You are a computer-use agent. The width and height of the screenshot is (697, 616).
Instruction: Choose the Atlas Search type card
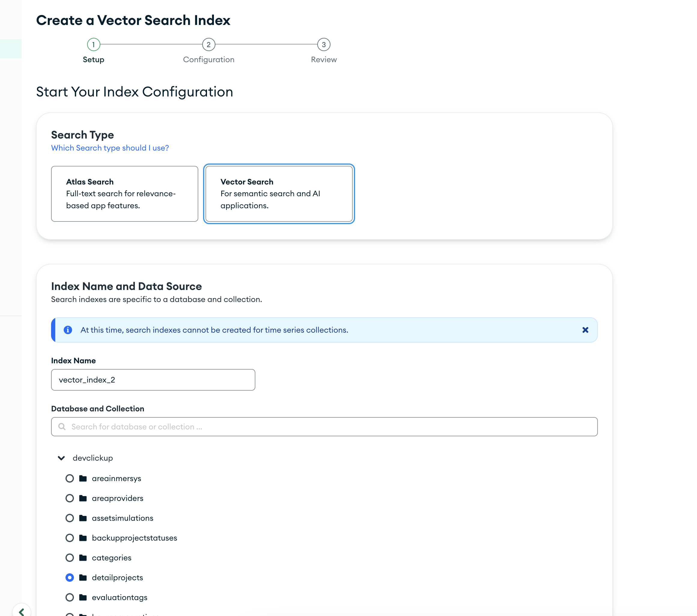124,194
